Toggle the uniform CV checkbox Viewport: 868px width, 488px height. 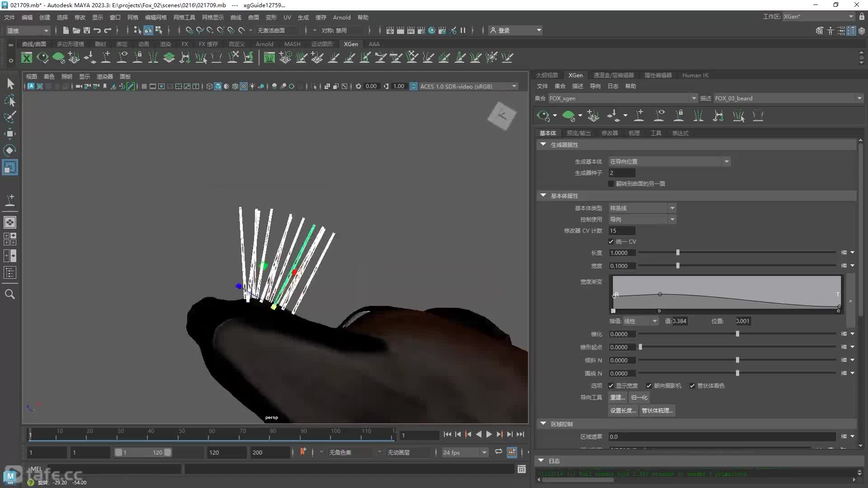[611, 242]
